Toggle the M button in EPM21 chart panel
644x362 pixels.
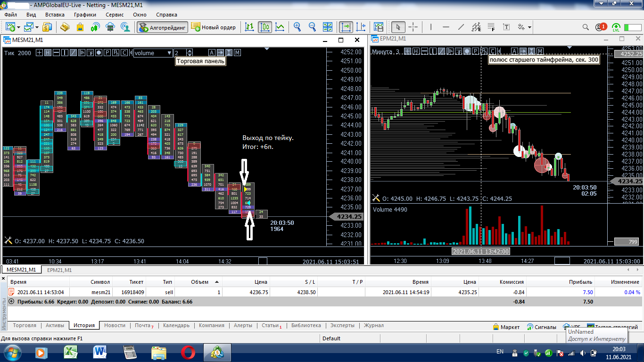coord(540,51)
